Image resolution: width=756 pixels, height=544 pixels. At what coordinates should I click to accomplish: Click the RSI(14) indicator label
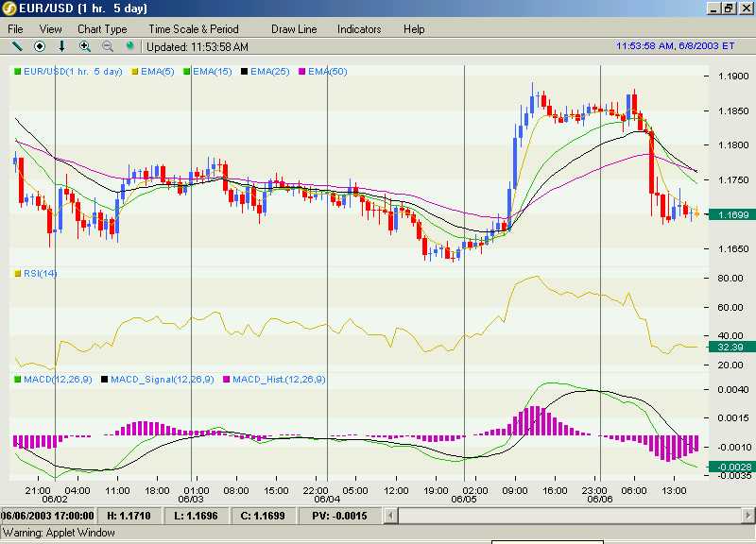point(40,273)
